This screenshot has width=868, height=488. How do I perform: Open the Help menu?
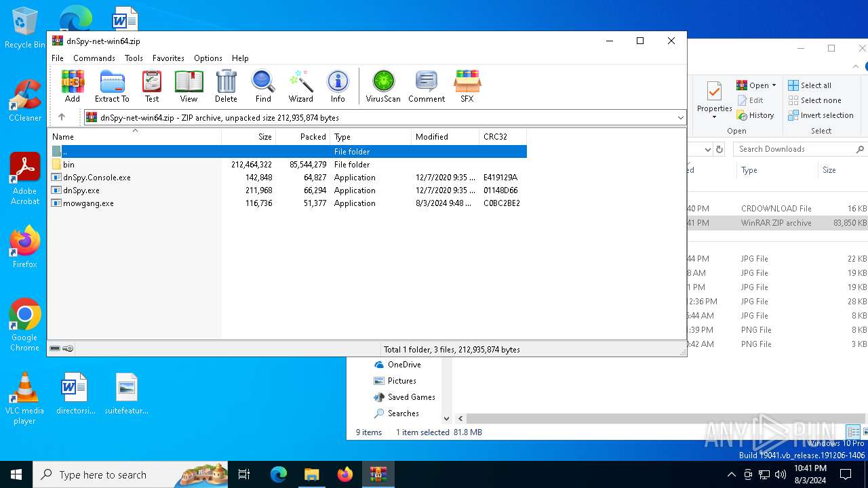pyautogui.click(x=240, y=58)
